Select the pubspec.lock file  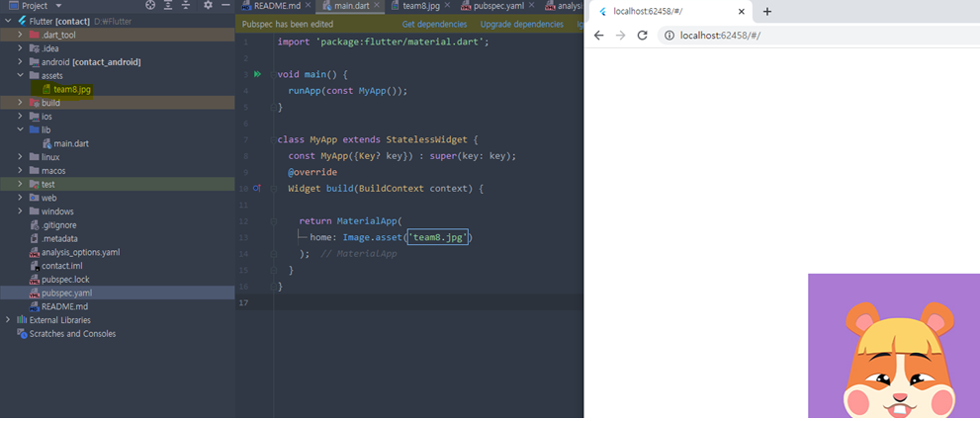pos(65,280)
